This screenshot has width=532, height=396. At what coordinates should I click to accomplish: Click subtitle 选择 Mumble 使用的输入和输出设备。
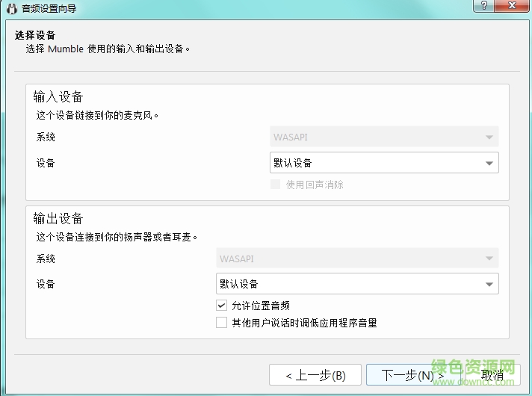point(108,49)
